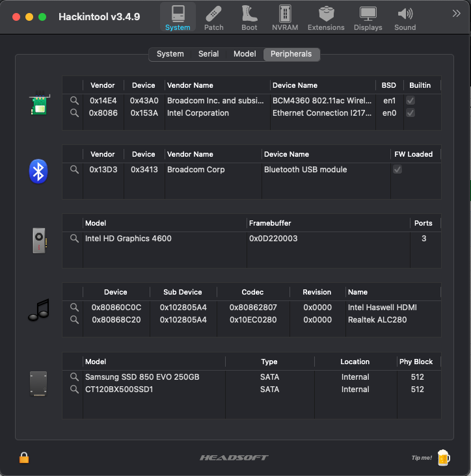Select vendor ID 0x14E4 cell

[103, 101]
